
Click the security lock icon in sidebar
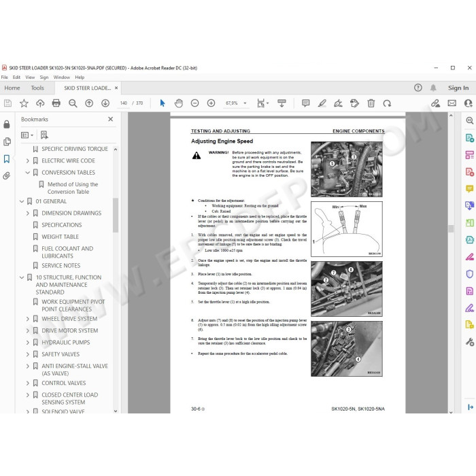tap(7, 124)
